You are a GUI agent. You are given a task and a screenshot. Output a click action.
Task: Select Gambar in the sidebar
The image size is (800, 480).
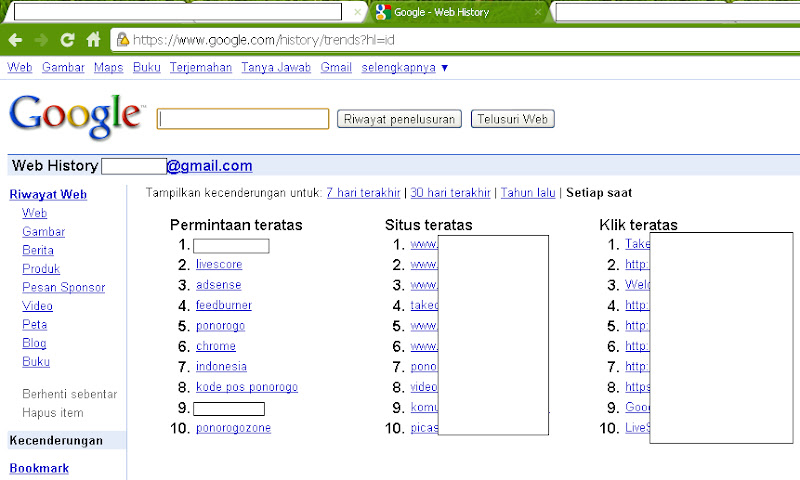point(44,232)
